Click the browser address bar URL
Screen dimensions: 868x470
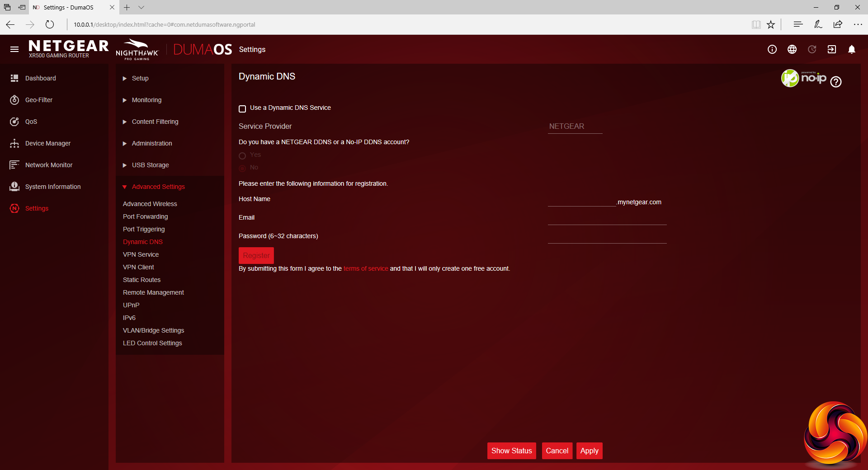pos(165,24)
